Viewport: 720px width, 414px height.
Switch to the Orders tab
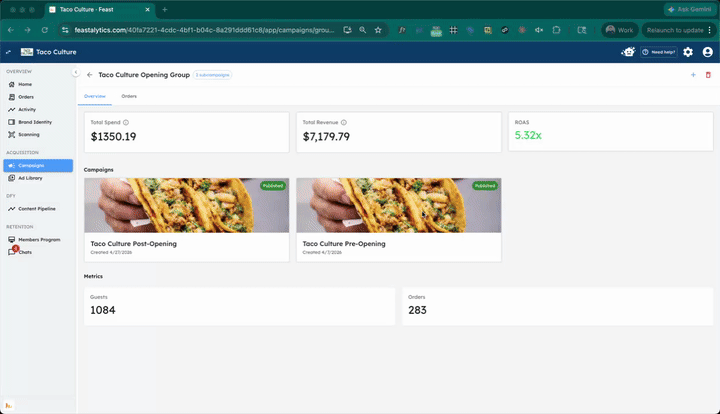[x=129, y=96]
